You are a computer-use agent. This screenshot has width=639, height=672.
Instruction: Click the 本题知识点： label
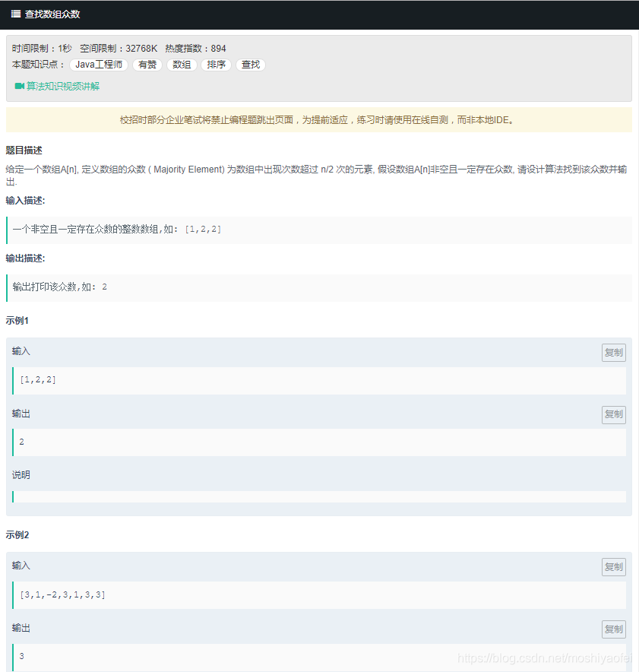[x=39, y=65]
